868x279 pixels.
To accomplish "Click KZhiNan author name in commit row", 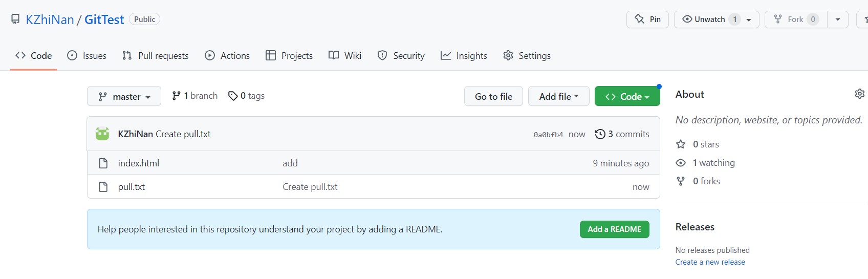I will click(136, 134).
